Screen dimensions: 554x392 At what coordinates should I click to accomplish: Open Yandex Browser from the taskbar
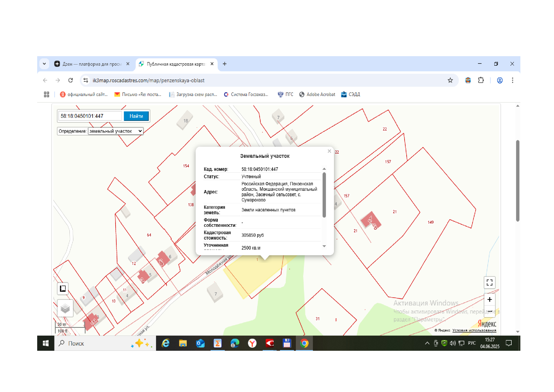tap(252, 343)
